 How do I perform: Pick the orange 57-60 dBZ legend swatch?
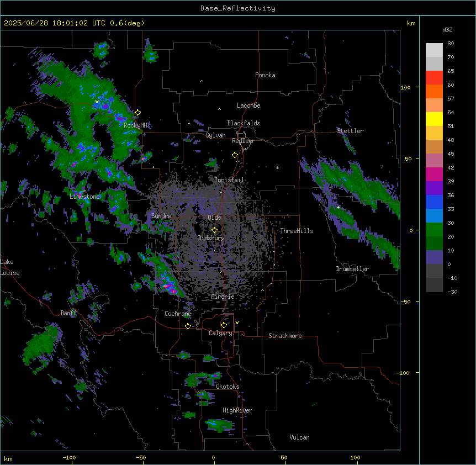coord(434,91)
